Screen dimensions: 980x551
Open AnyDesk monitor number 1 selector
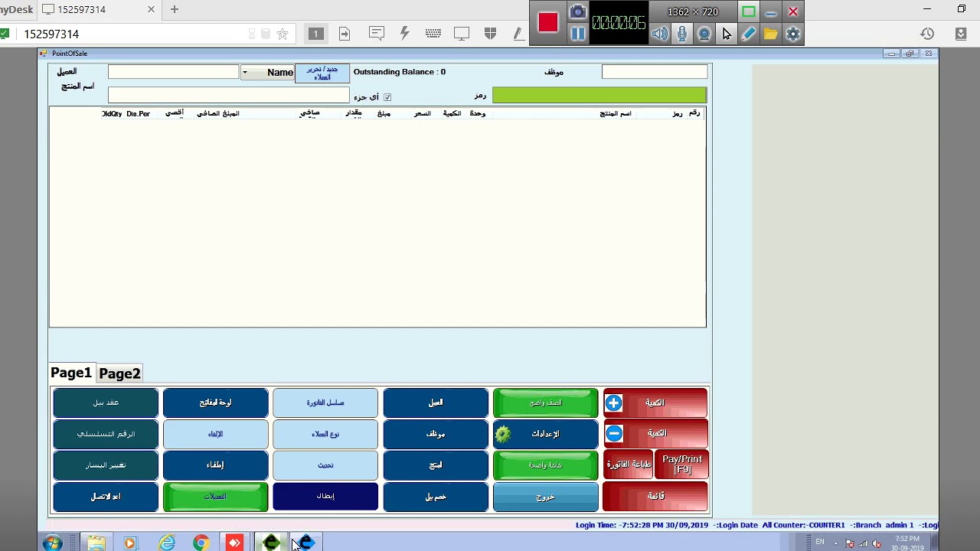click(x=315, y=34)
